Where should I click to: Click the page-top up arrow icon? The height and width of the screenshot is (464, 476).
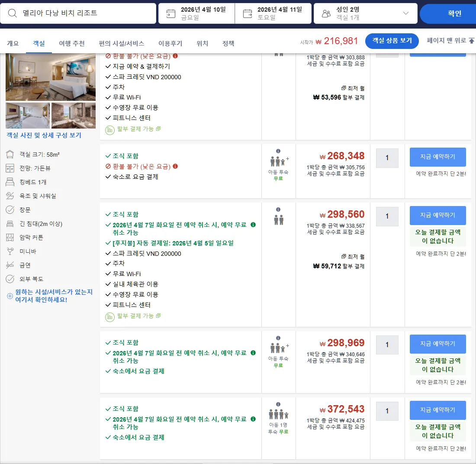click(x=471, y=41)
